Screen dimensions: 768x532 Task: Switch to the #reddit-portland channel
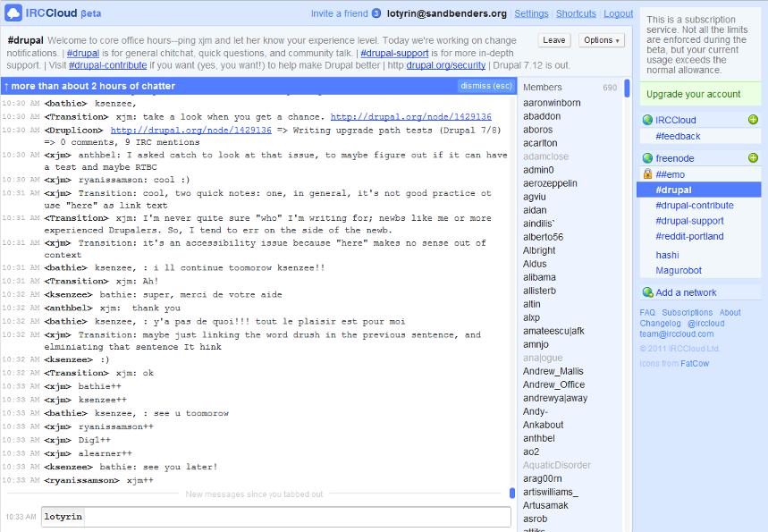pyautogui.click(x=689, y=236)
